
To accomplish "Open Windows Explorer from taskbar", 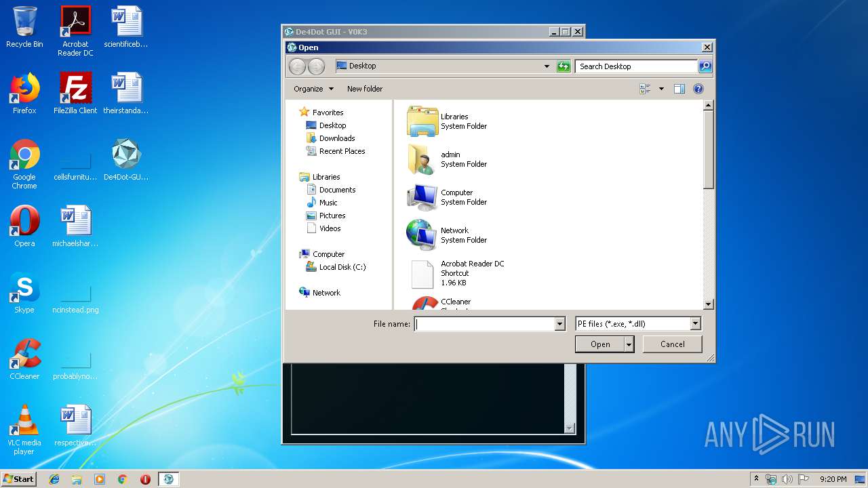I will (x=77, y=479).
